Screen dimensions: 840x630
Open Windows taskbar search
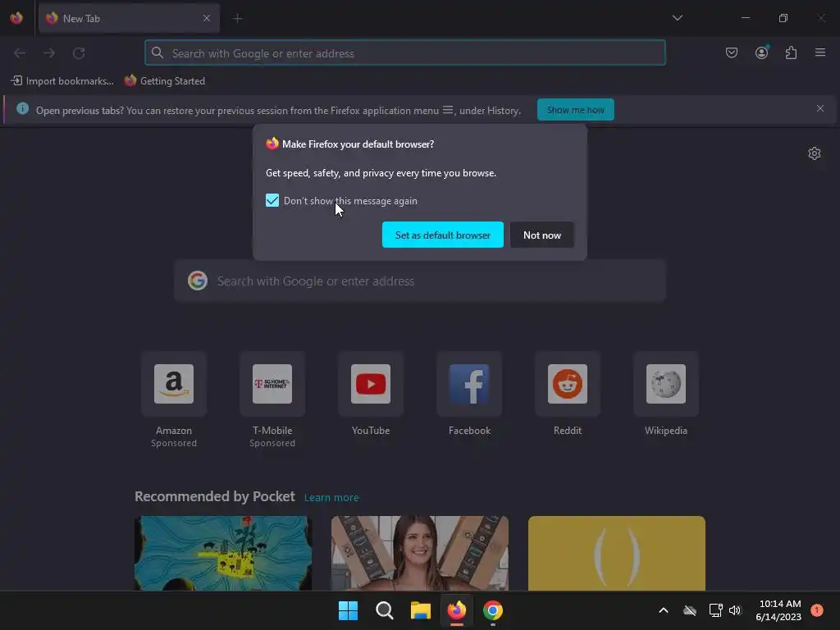[384, 610]
